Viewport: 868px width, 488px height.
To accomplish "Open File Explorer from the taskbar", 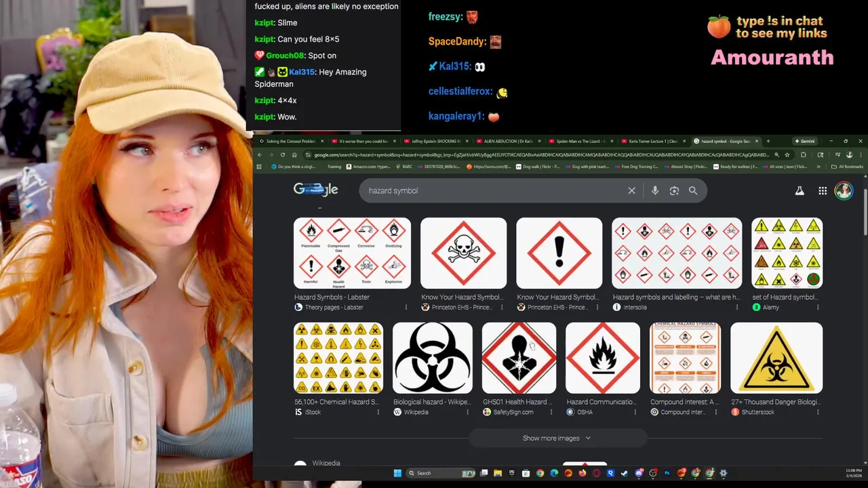I will coord(498,473).
